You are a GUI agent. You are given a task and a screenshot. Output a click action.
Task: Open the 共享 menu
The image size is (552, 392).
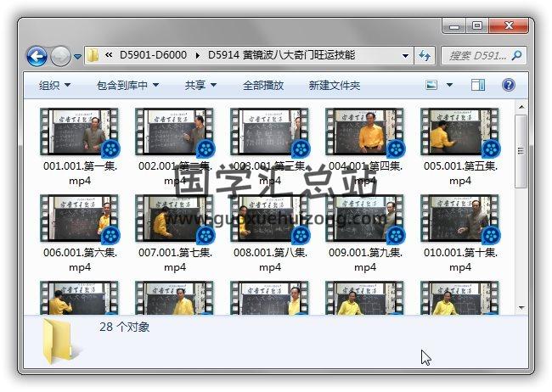coord(200,85)
